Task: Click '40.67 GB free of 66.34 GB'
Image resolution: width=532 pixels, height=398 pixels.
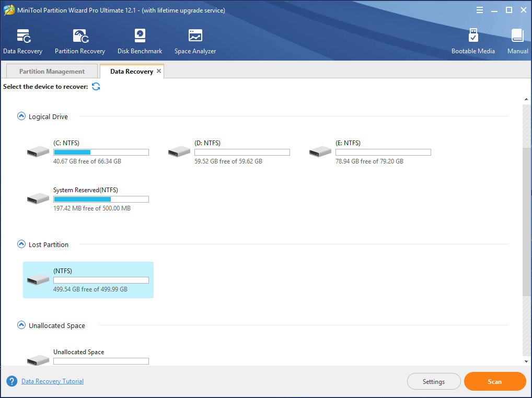Action: (x=87, y=161)
